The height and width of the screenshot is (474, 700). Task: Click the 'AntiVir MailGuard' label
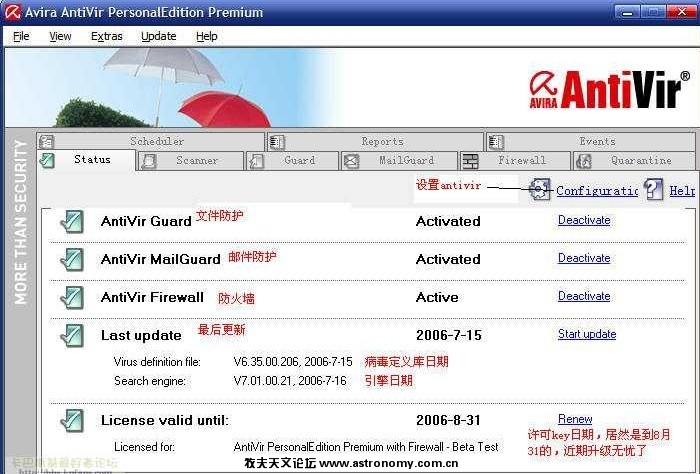tap(161, 259)
